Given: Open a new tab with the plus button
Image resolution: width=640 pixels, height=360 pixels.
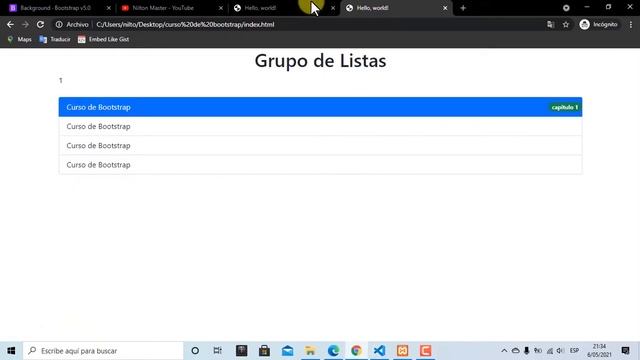Looking at the screenshot, I should coord(463,8).
